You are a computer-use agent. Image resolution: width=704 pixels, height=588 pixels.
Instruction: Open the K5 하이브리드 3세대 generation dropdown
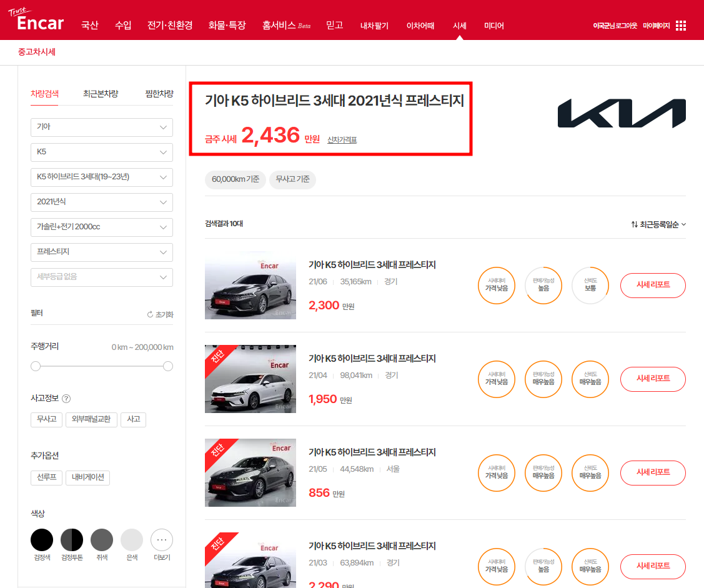tap(102, 177)
